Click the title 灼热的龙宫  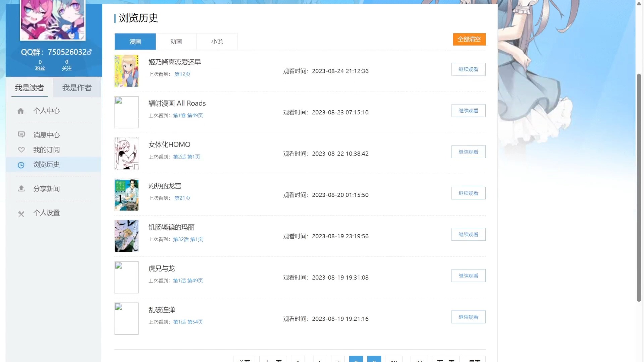[x=165, y=186]
